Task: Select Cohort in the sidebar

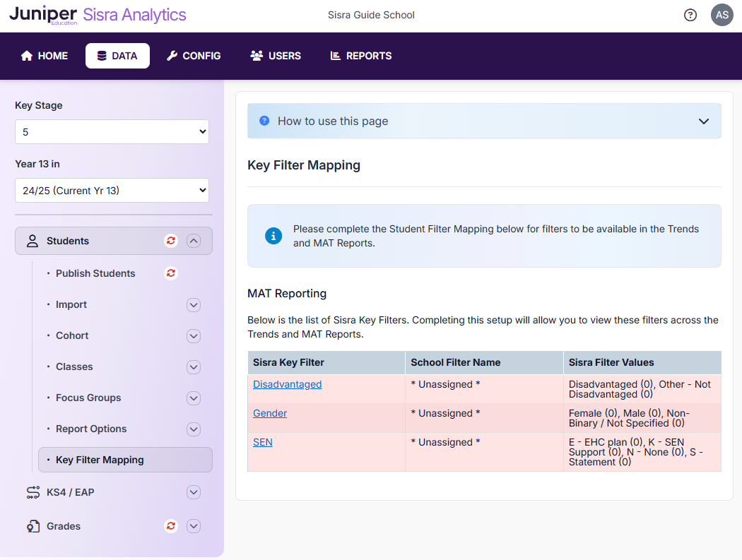Action: pos(72,335)
